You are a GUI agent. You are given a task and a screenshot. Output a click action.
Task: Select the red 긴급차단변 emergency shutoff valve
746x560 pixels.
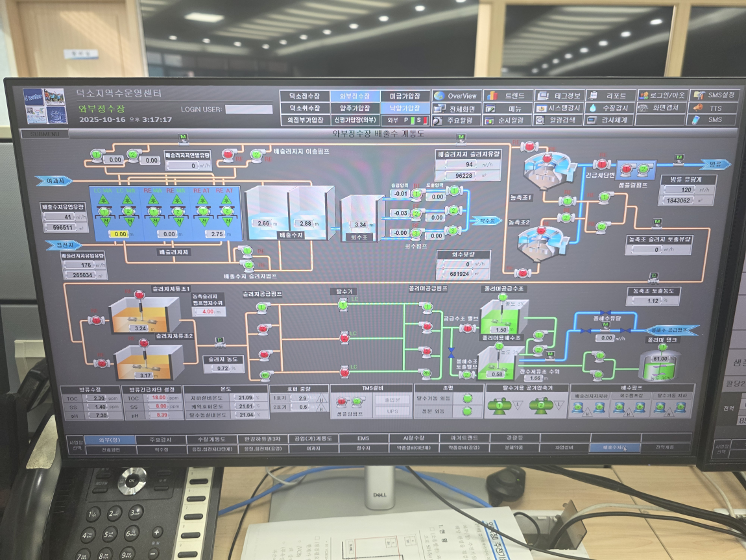tap(602, 165)
